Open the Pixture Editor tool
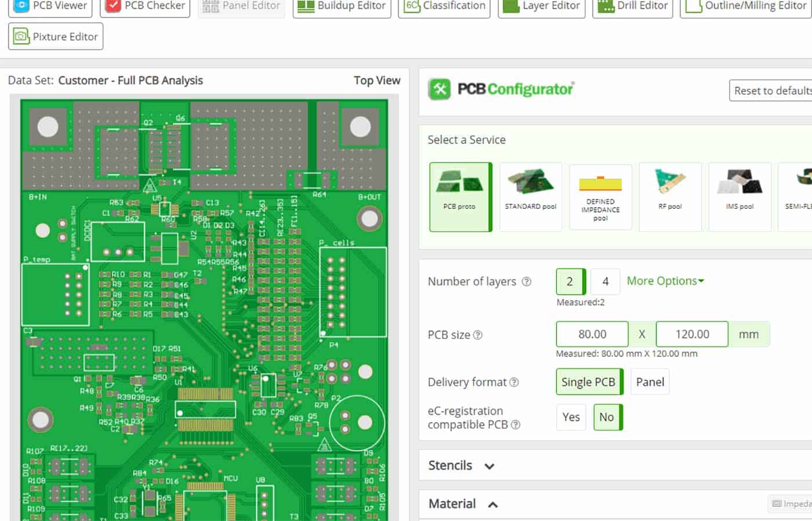812x521 pixels. point(56,37)
